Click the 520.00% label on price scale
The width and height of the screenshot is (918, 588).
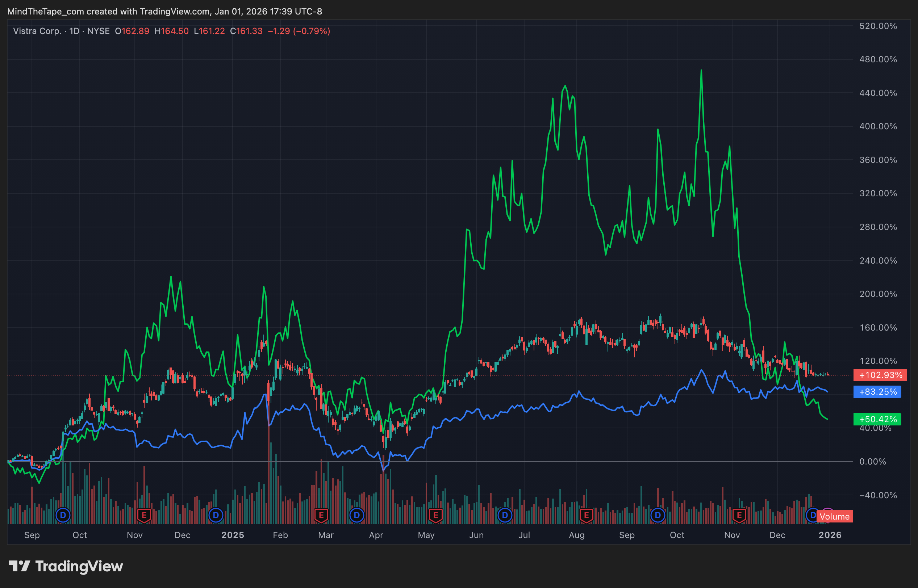pyautogui.click(x=878, y=26)
